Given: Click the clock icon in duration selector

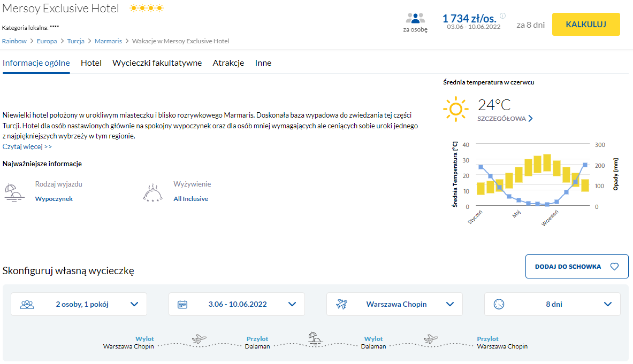Looking at the screenshot, I should point(499,304).
